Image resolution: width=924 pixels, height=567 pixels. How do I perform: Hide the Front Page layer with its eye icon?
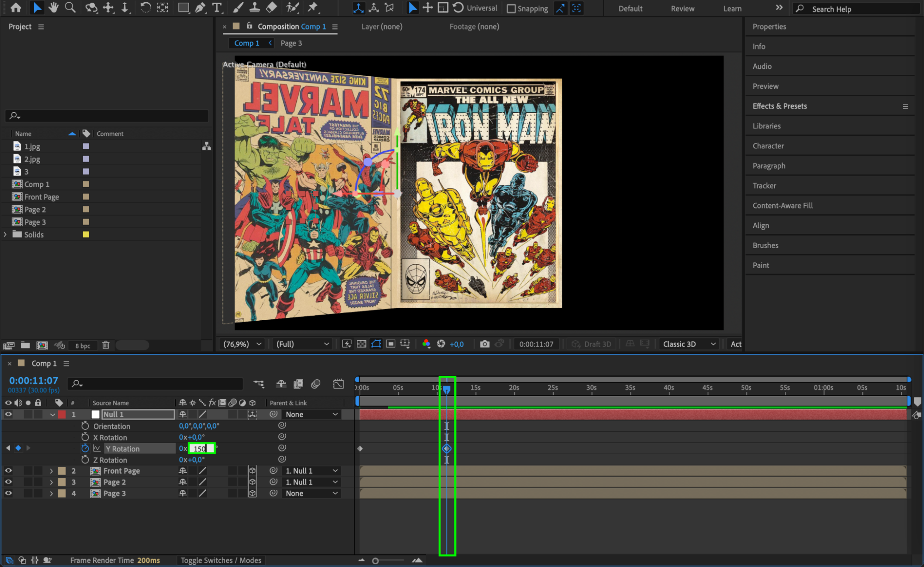point(8,470)
